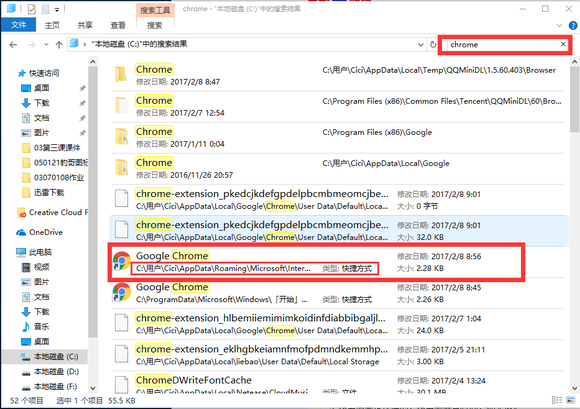The height and width of the screenshot is (409, 580).
Task: Open the 迅雷下载 folder in sidebar
Action: click(x=48, y=192)
